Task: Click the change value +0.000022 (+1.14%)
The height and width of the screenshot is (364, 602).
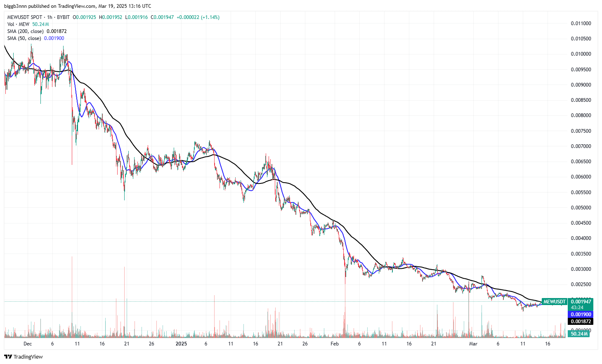Action: [x=198, y=17]
